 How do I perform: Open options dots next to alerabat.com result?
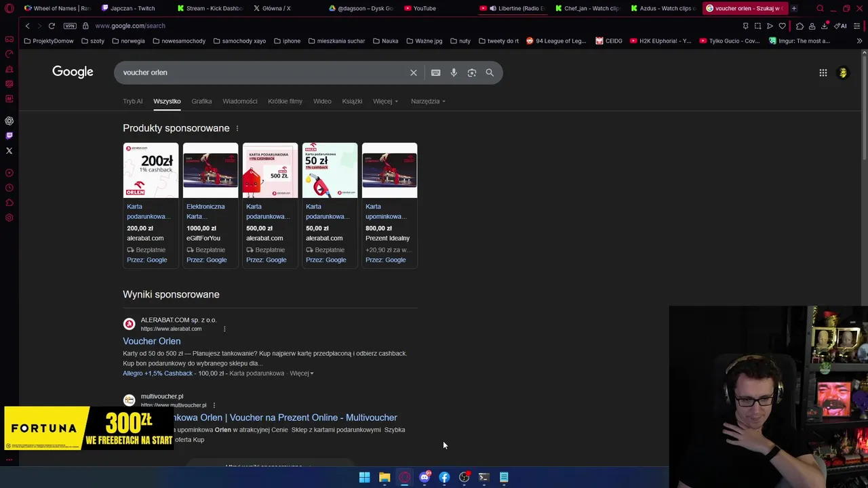224,329
